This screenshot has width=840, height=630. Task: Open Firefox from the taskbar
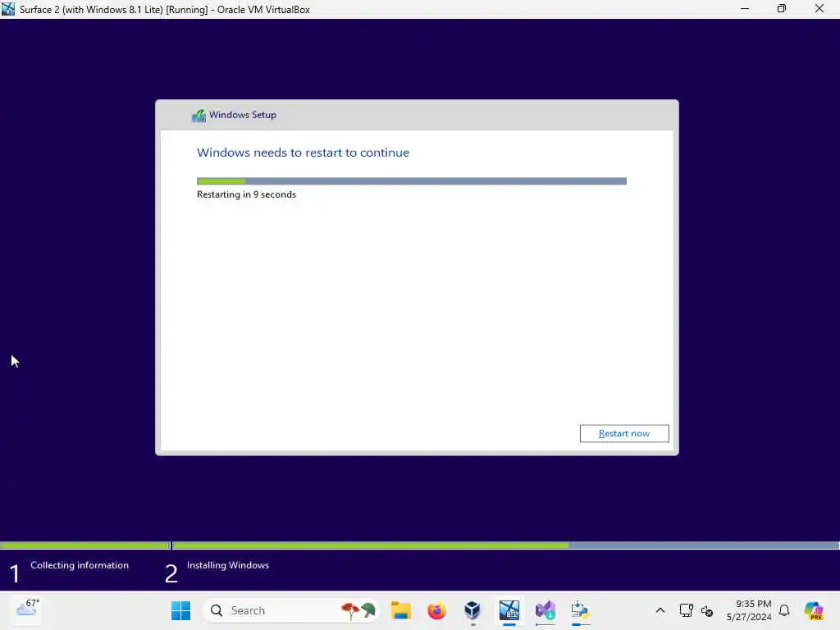click(x=436, y=610)
